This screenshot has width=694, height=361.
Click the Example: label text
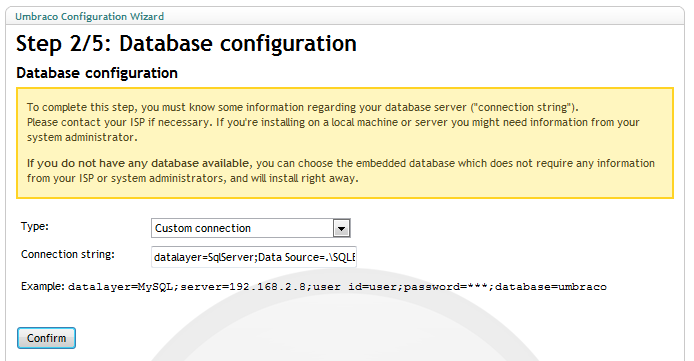[x=43, y=286]
